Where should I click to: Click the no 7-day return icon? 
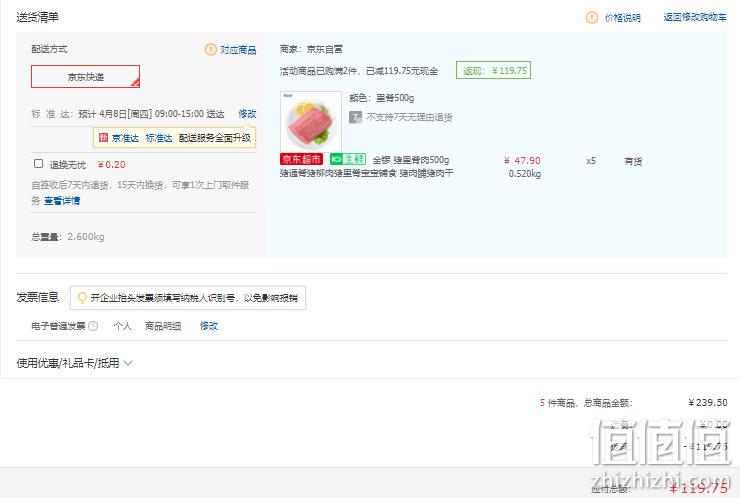[x=355, y=117]
